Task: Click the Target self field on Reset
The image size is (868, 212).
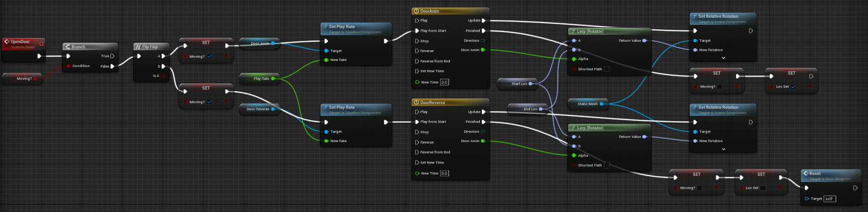Action: 829,199
